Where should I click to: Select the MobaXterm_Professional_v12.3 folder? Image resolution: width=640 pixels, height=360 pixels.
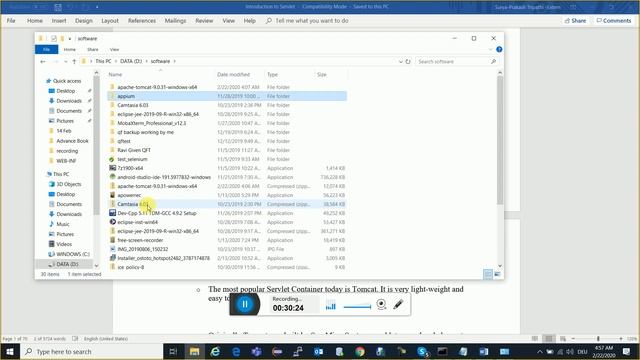click(x=151, y=123)
